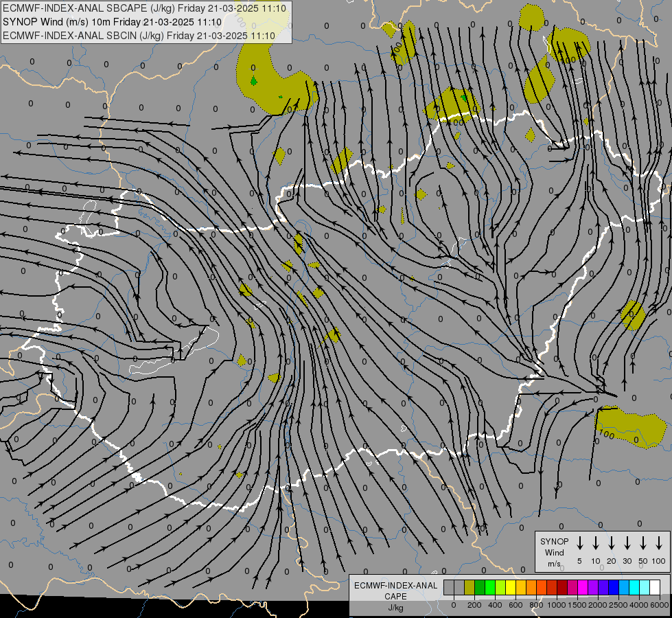
Task: Pick the bright cyan CAPE legend swatch
Action: point(634,587)
